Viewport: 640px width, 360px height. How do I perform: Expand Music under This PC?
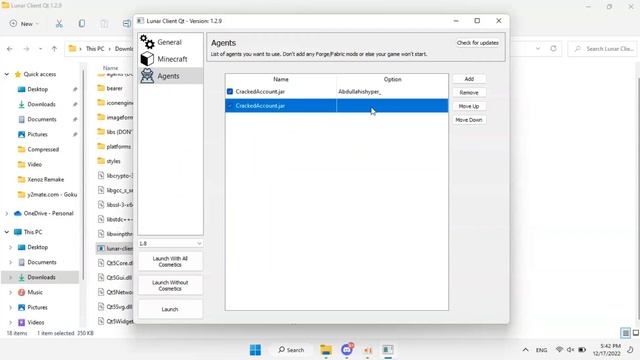click(11, 293)
